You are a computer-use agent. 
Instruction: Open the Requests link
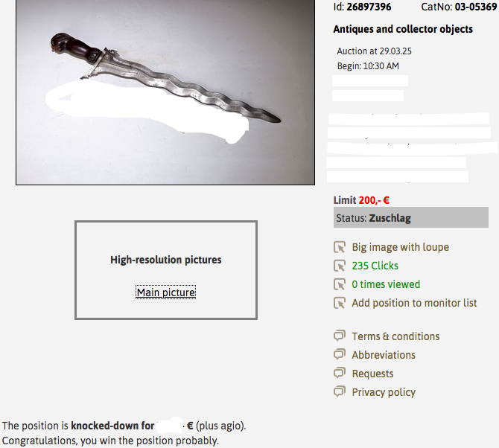pos(372,374)
